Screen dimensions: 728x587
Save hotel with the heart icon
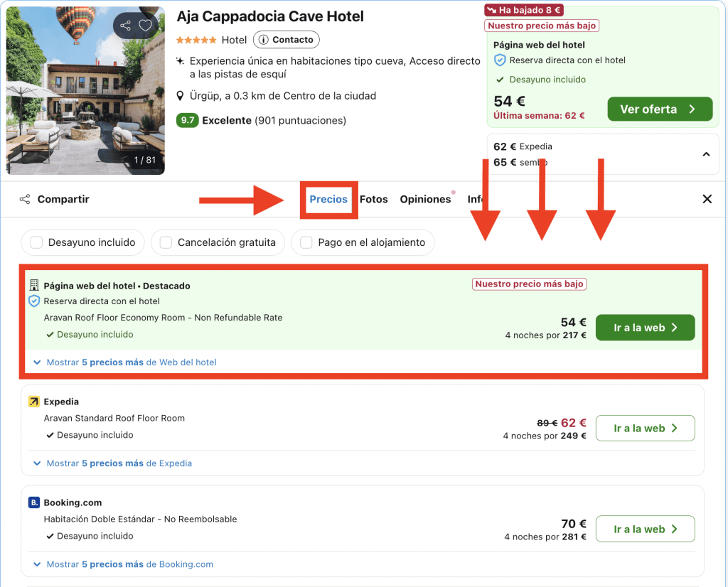146,26
